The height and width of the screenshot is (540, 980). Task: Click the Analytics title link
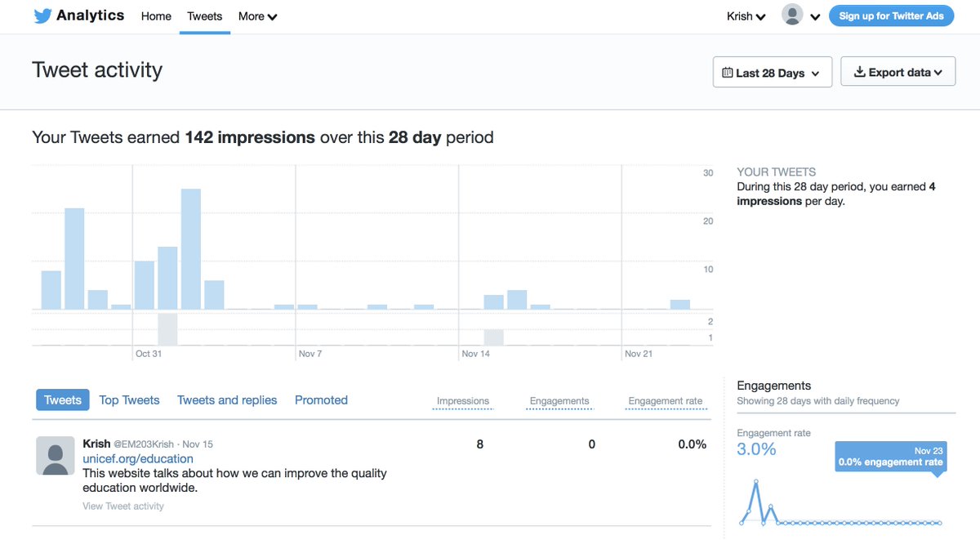90,16
